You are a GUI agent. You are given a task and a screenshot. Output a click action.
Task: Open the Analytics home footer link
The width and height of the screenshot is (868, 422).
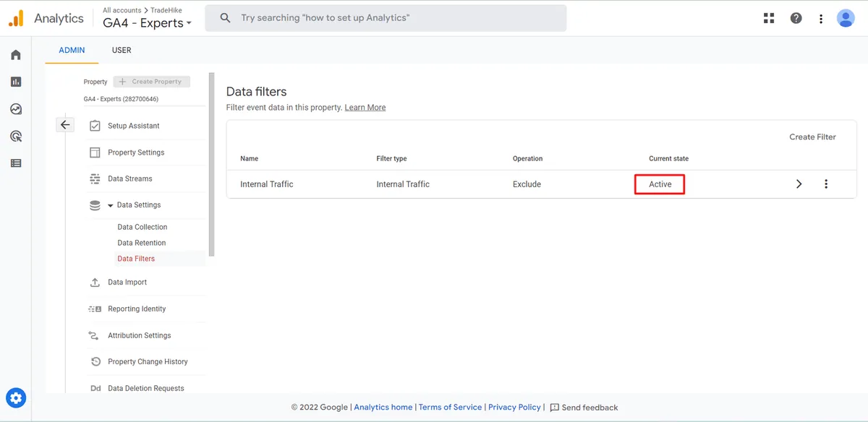click(x=383, y=408)
